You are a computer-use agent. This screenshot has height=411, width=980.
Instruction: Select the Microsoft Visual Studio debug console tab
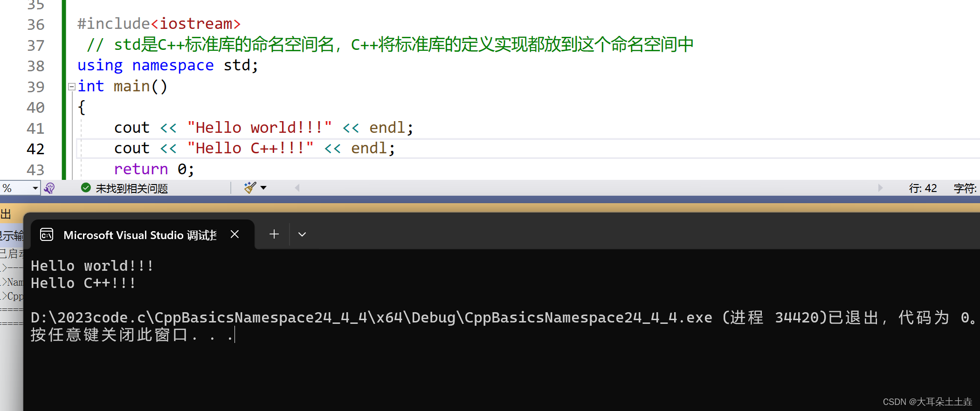coord(143,235)
